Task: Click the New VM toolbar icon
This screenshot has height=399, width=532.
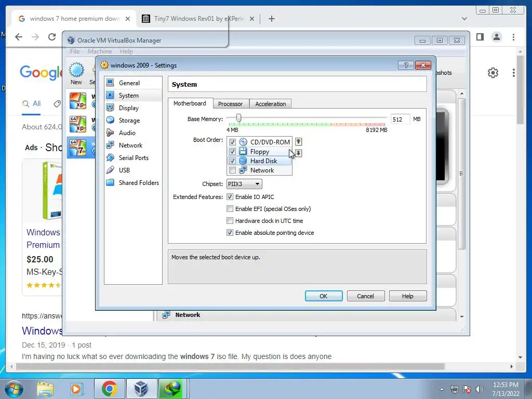Action: coord(76,70)
